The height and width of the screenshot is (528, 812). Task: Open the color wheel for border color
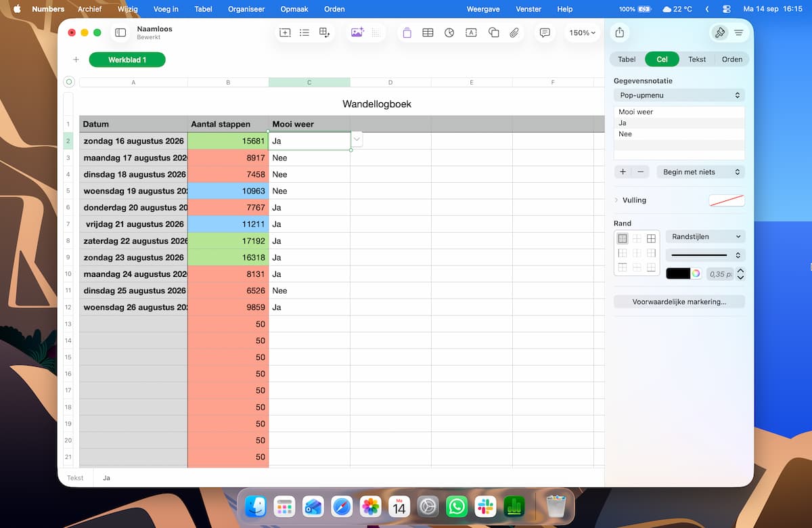pos(696,273)
